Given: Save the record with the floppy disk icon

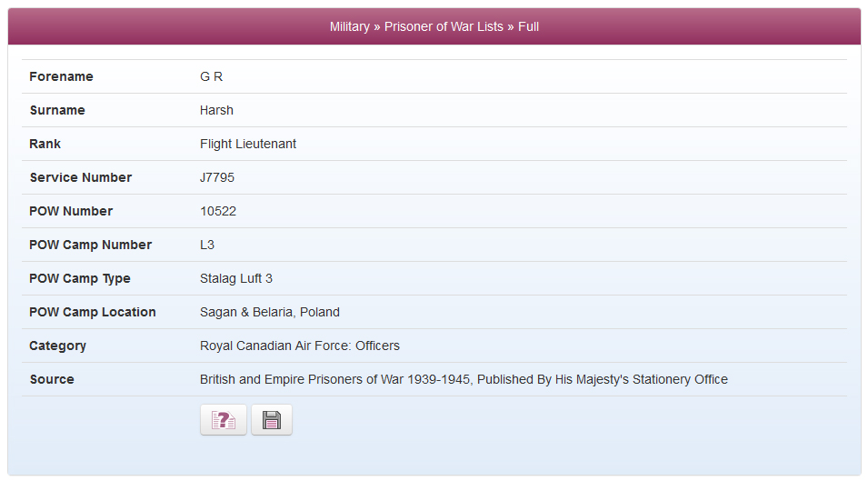Looking at the screenshot, I should (x=271, y=420).
